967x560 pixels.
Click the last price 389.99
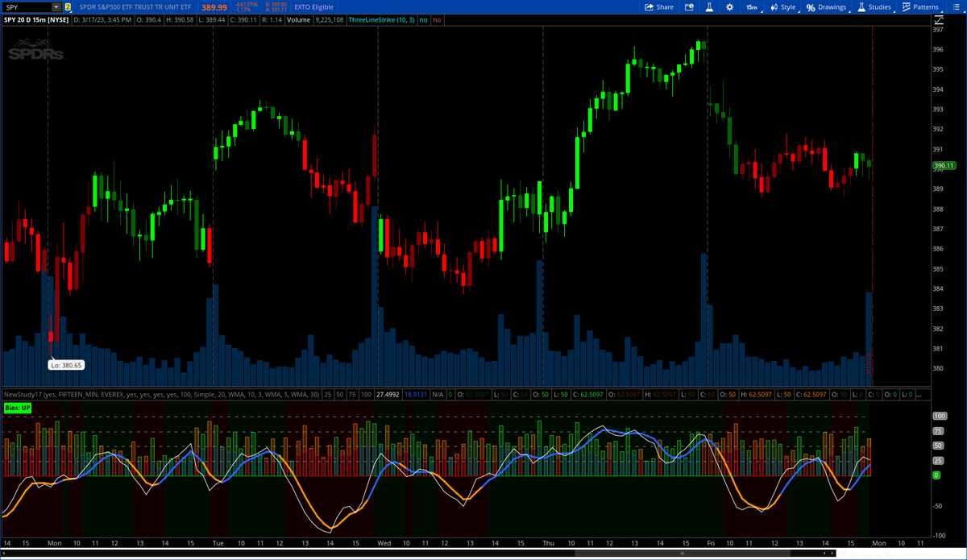point(214,7)
